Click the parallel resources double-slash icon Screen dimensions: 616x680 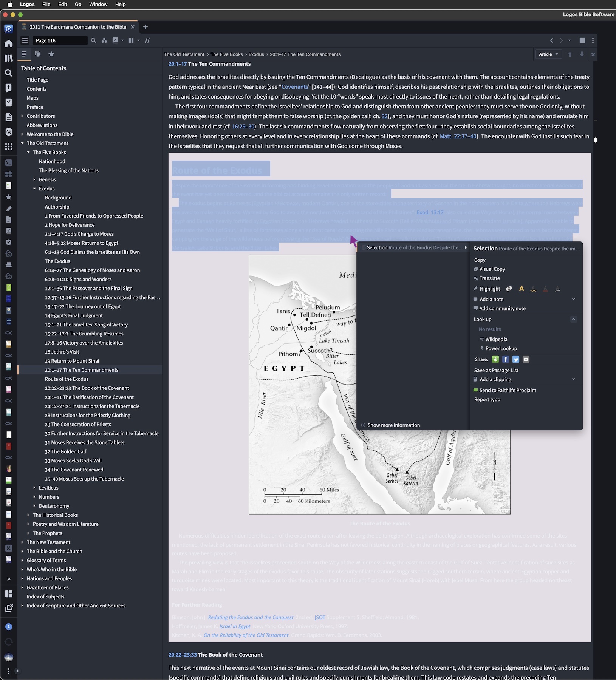click(147, 40)
